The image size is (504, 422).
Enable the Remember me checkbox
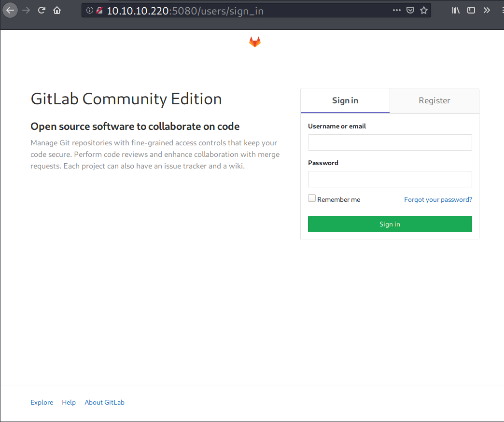click(312, 198)
